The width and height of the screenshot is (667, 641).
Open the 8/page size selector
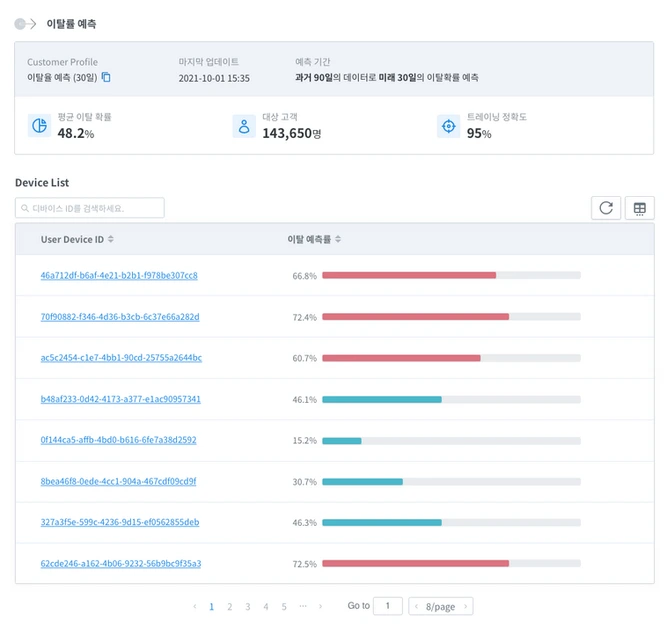pyautogui.click(x=441, y=606)
